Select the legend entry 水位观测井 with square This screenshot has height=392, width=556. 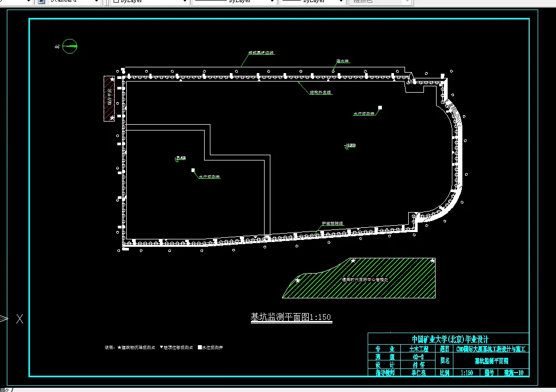210,348
